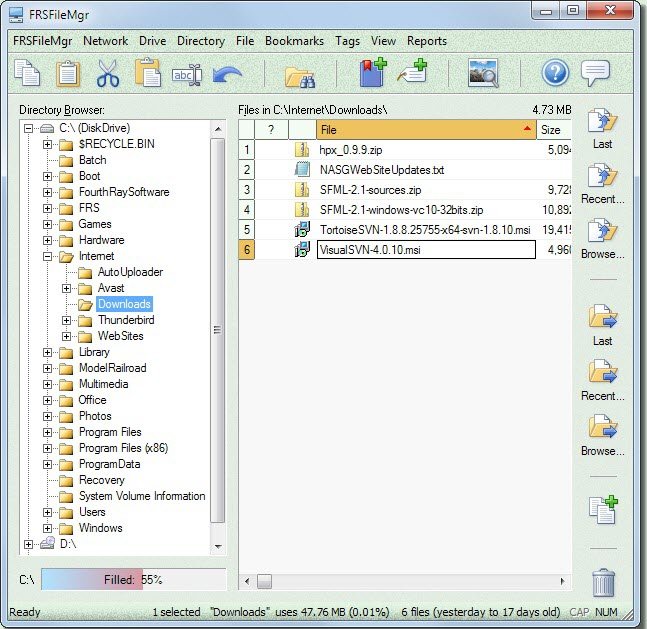Click the Size column header
Screen dimensions: 647x629
tap(554, 130)
